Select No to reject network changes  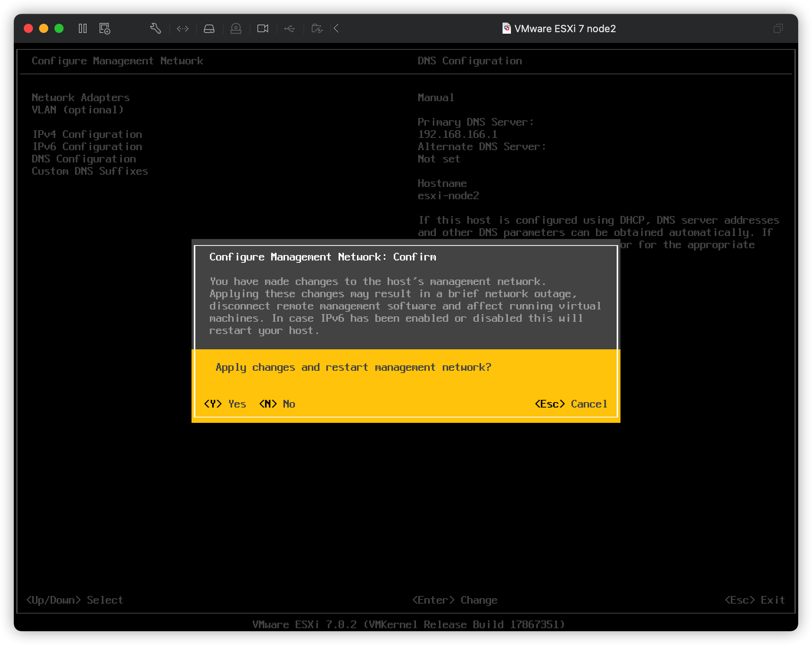point(278,404)
